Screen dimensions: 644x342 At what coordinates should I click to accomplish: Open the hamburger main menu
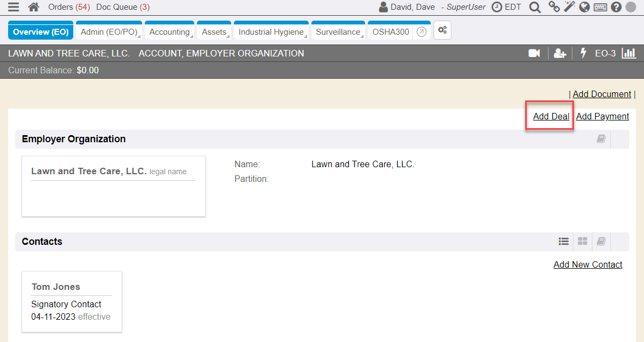click(14, 7)
